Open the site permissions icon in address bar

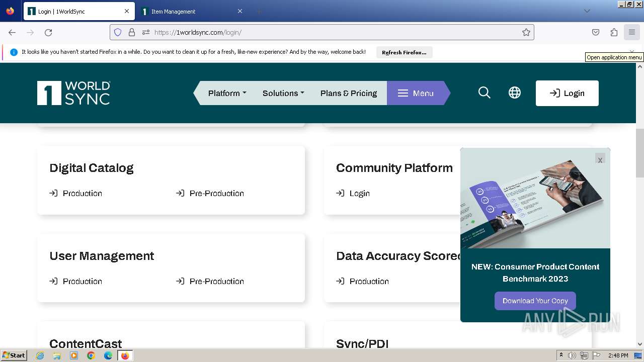tap(146, 32)
